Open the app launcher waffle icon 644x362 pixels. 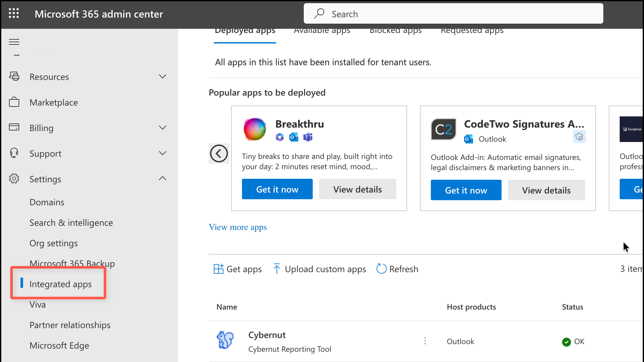coord(14,13)
